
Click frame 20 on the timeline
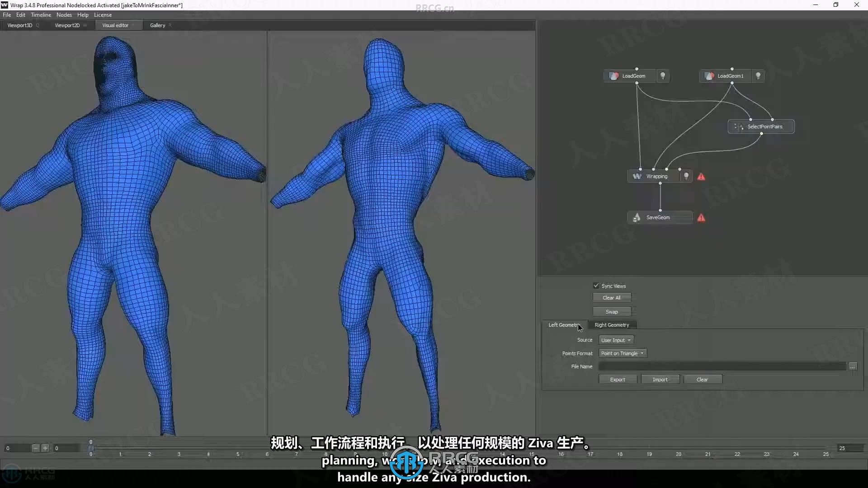point(679,454)
